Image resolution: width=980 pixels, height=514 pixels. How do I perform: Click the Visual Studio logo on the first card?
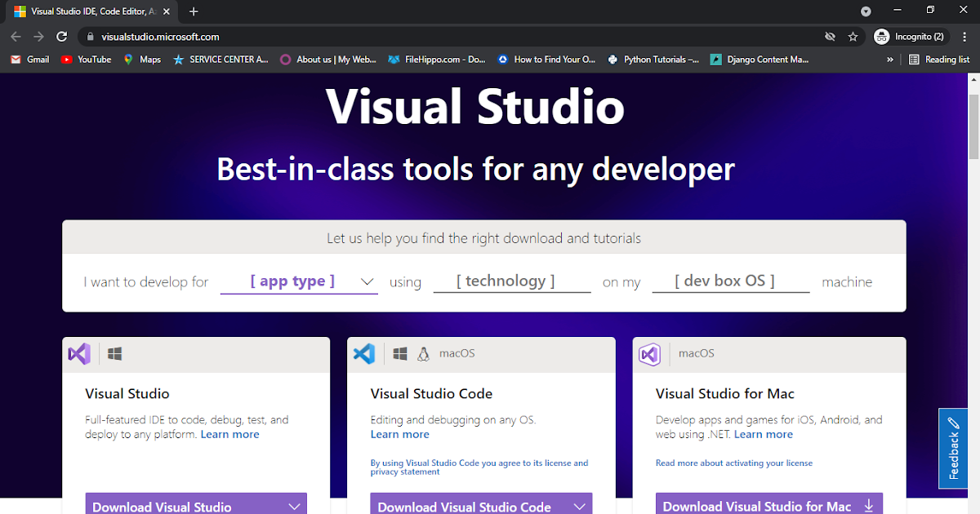pyautogui.click(x=78, y=353)
